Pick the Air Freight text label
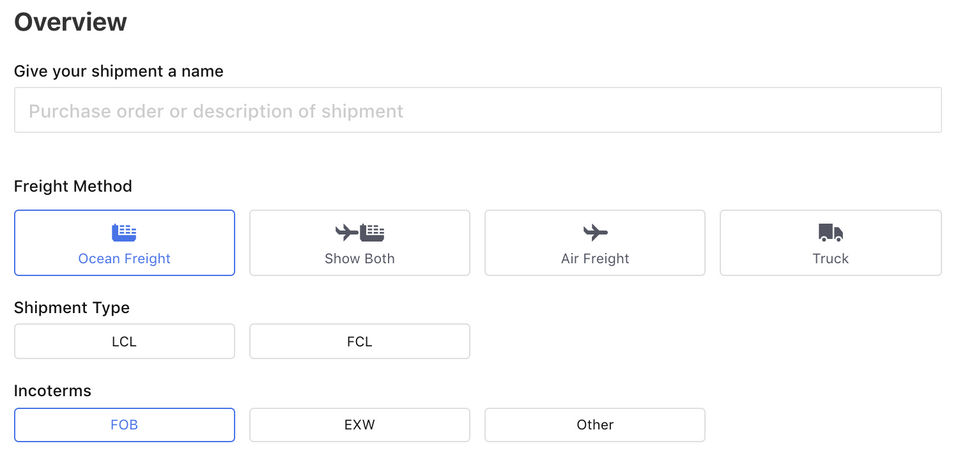The image size is (960, 469). (595, 258)
